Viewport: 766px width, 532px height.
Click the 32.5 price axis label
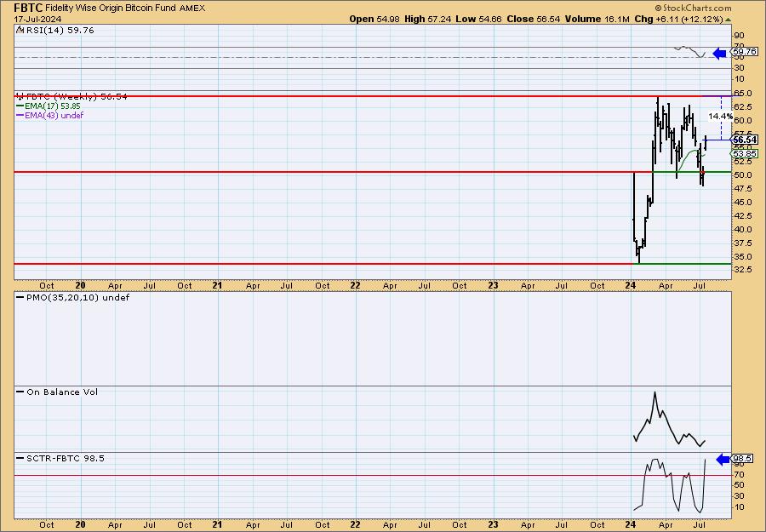[742, 270]
